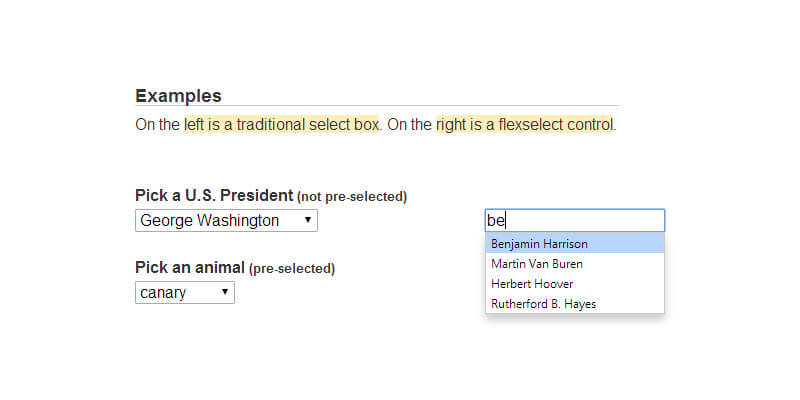Select Martin Van Buren in the list
This screenshot has height=400, width=800.
point(536,264)
